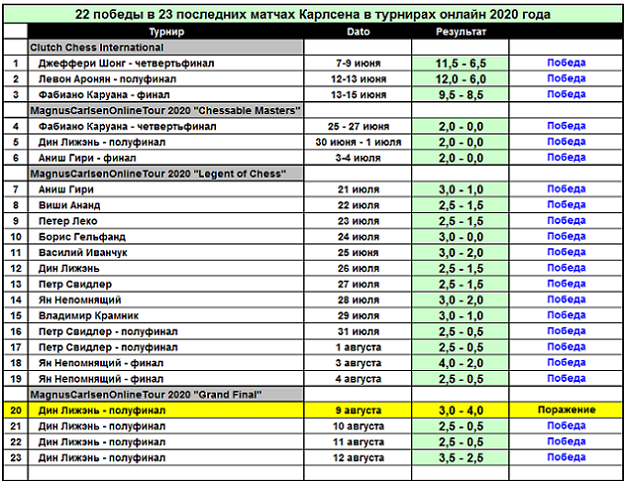Click "Поражение" in the yellow highlighted row
This screenshot has height=482, width=626.
click(x=566, y=410)
